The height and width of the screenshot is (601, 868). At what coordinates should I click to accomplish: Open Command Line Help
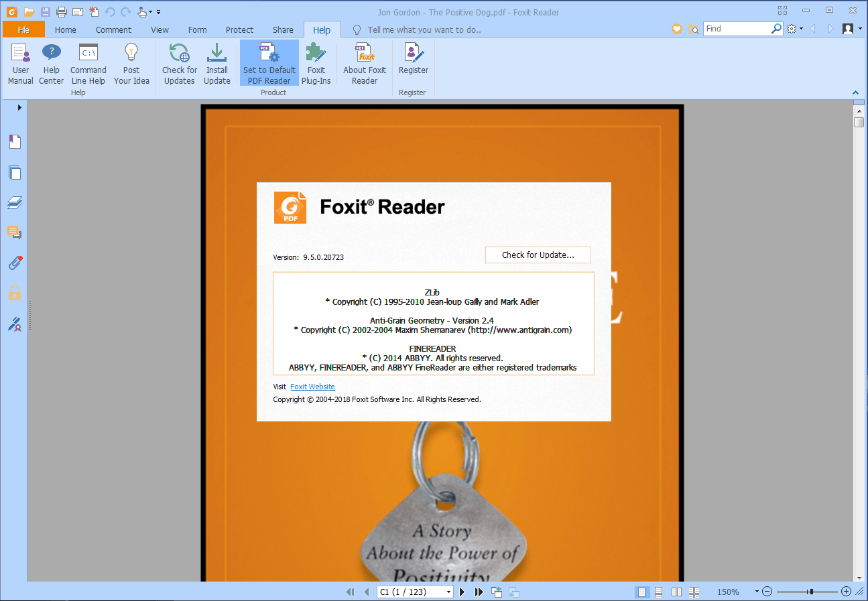pos(88,64)
